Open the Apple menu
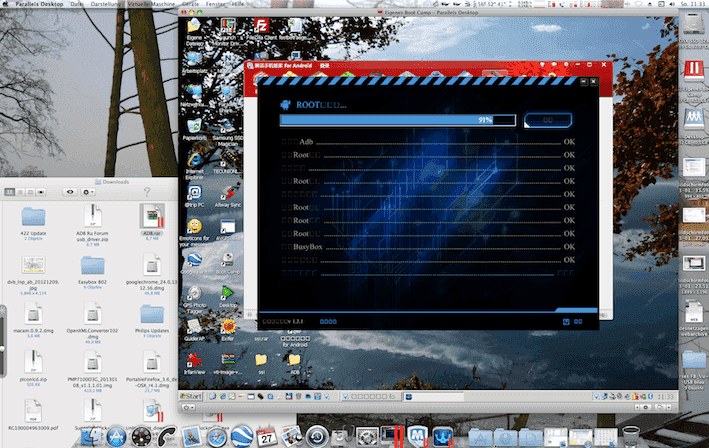709x448 pixels. tap(6, 4)
